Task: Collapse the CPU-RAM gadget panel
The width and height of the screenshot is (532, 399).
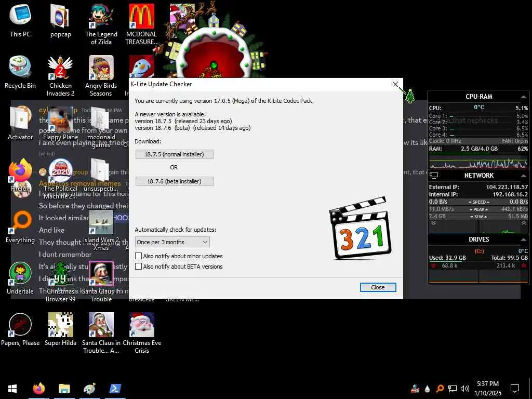Action: [524, 97]
